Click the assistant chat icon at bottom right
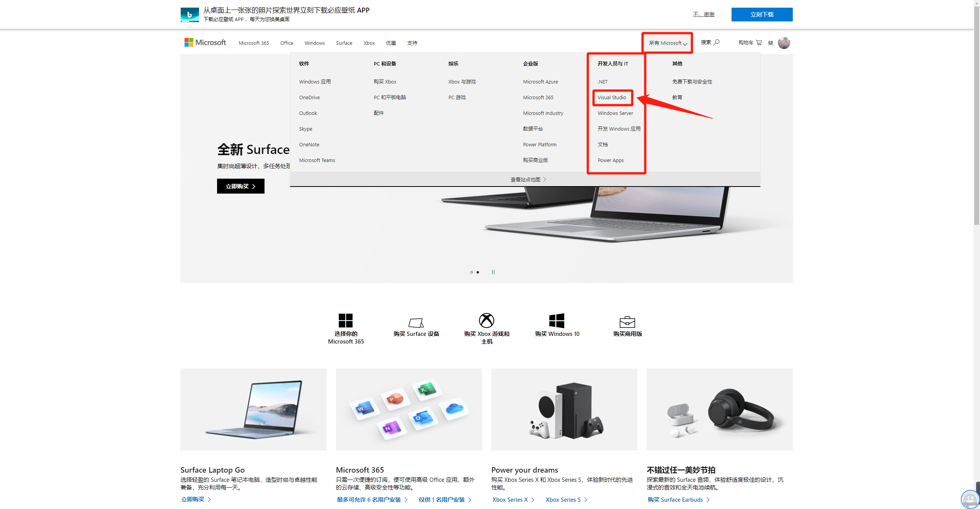Image resolution: width=980 pixels, height=509 pixels. (x=970, y=499)
